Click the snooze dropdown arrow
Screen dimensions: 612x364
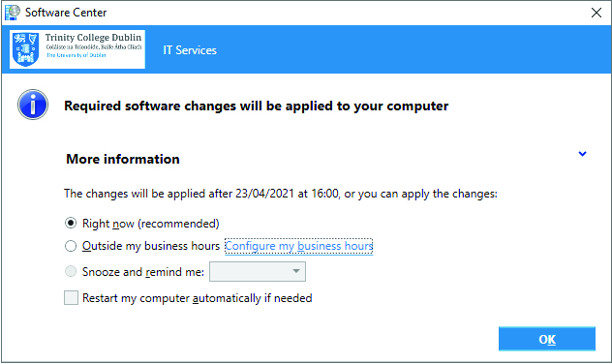click(296, 271)
